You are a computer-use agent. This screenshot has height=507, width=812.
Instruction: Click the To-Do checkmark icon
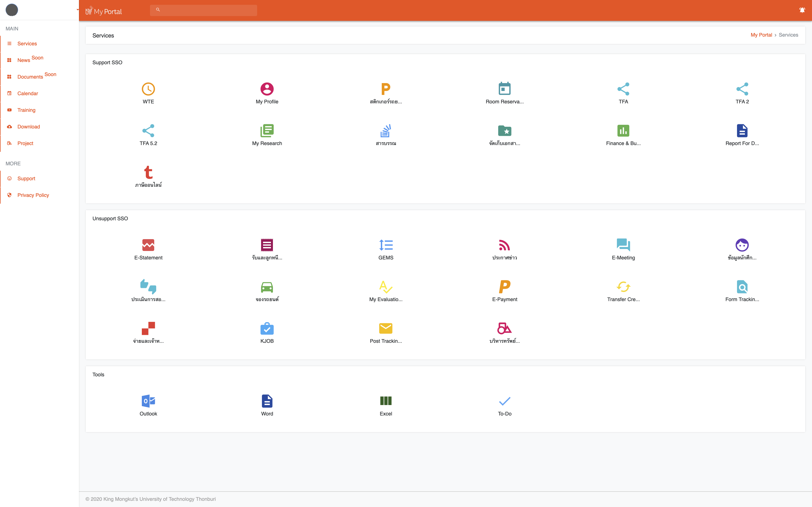click(x=504, y=401)
